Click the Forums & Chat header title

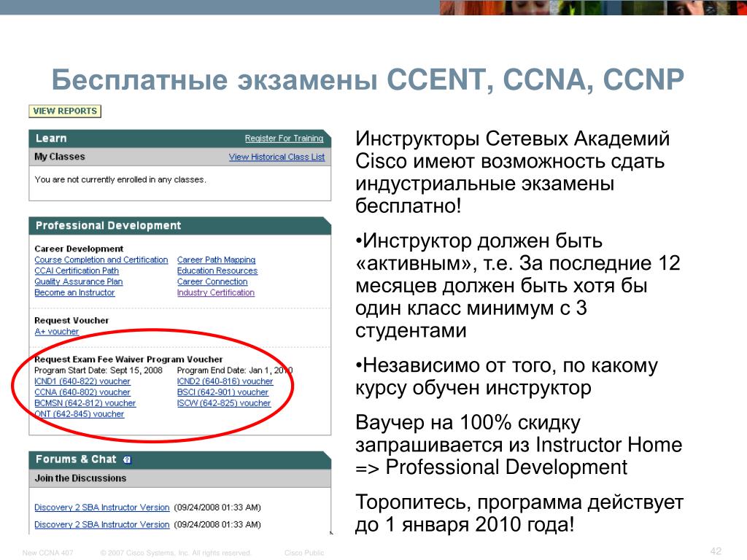pyautogui.click(x=76, y=459)
